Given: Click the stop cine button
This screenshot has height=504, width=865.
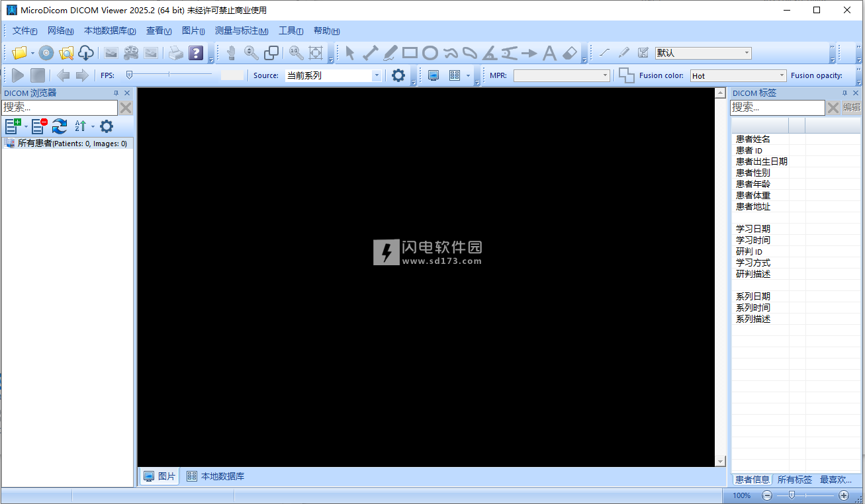Looking at the screenshot, I should click(38, 75).
